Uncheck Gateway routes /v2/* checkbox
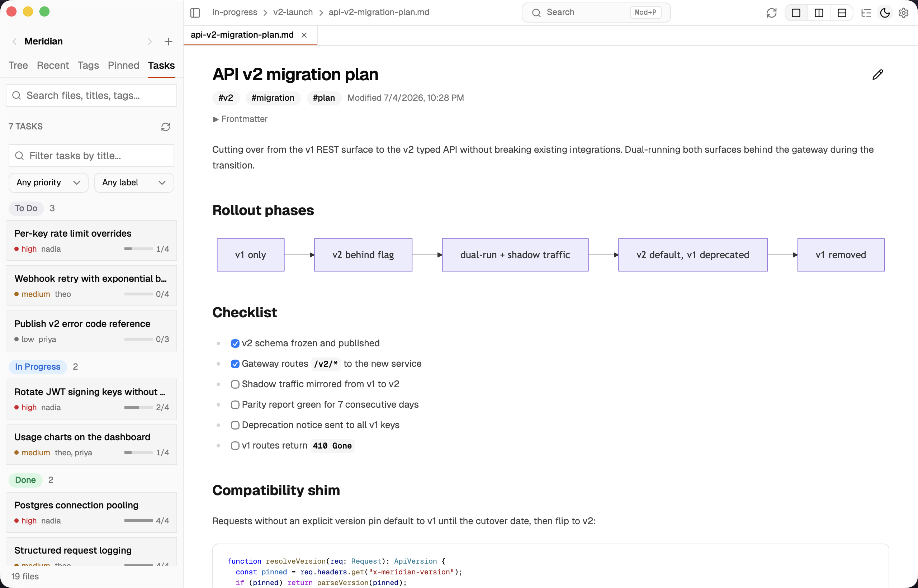 click(x=235, y=364)
